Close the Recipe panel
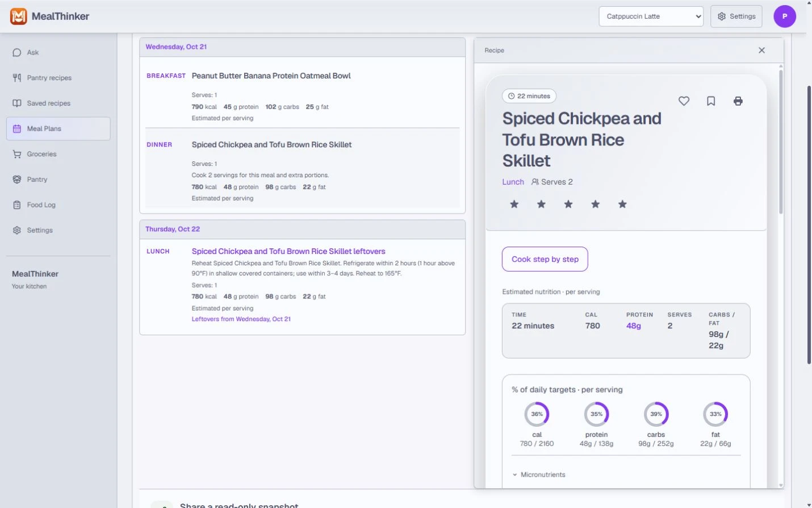This screenshot has width=812, height=508. (762, 51)
